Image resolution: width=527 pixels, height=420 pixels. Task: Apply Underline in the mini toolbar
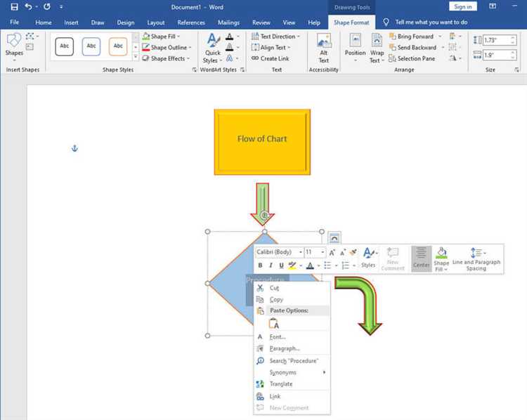click(x=281, y=265)
